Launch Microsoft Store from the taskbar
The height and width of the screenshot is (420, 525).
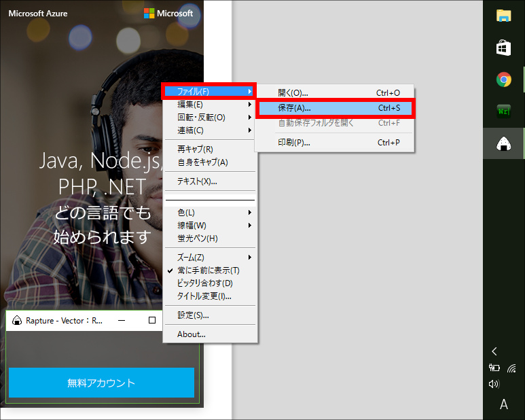coord(503,48)
